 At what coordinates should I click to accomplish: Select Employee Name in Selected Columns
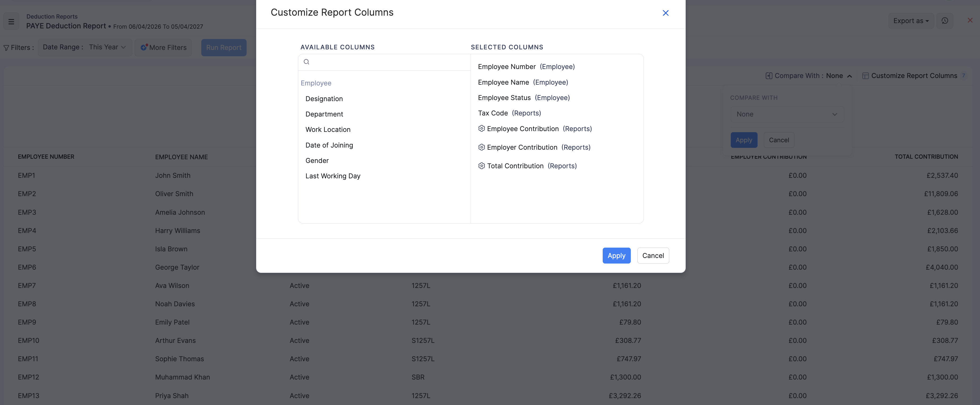[x=523, y=82]
